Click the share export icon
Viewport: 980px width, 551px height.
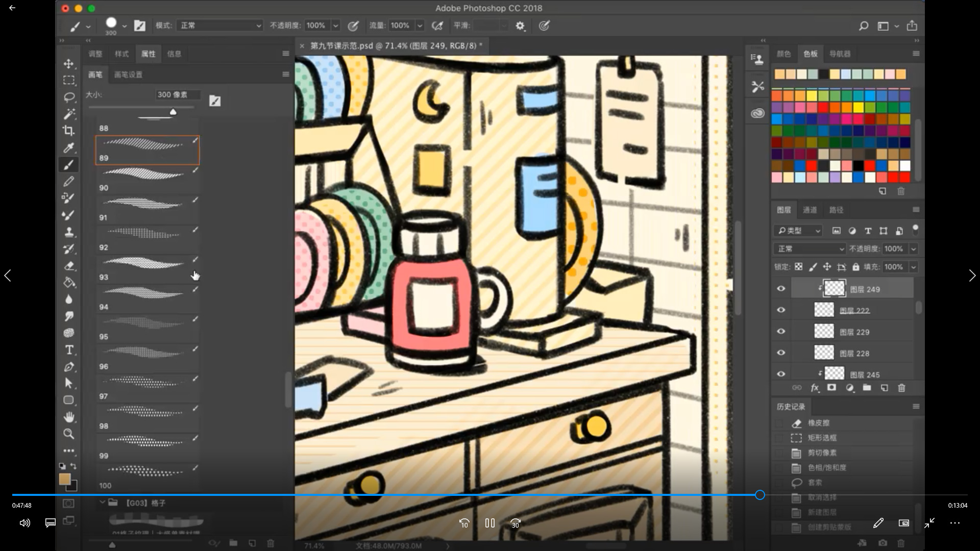point(912,26)
